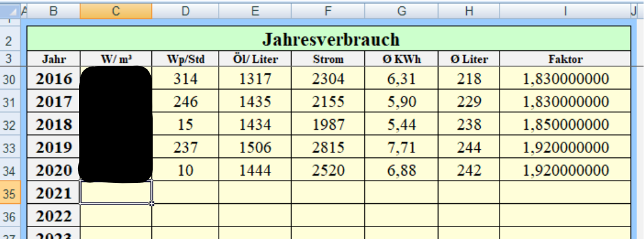Click Ø Liter value 242

(x=469, y=170)
